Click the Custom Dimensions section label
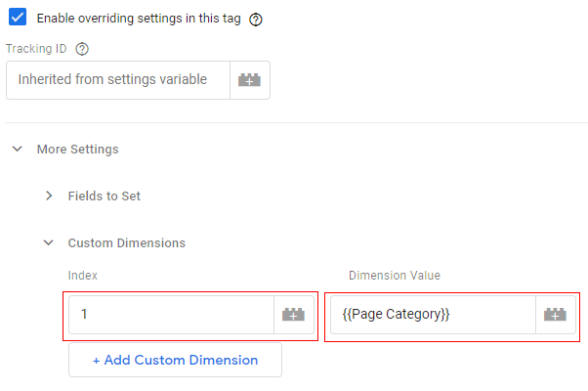The height and width of the screenshot is (391, 588). click(x=126, y=243)
